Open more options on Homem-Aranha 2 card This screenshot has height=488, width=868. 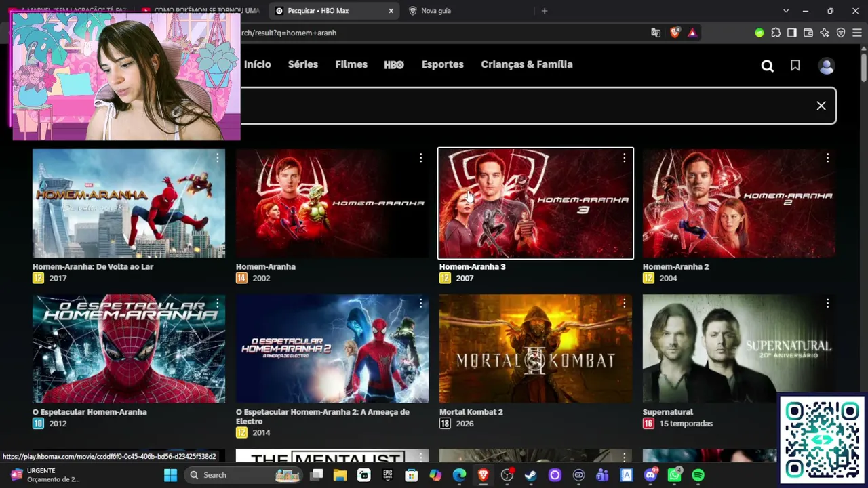point(827,158)
